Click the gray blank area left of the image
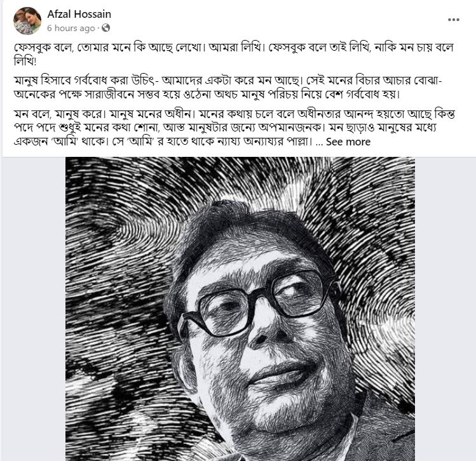This screenshot has height=461, width=476. point(34,309)
